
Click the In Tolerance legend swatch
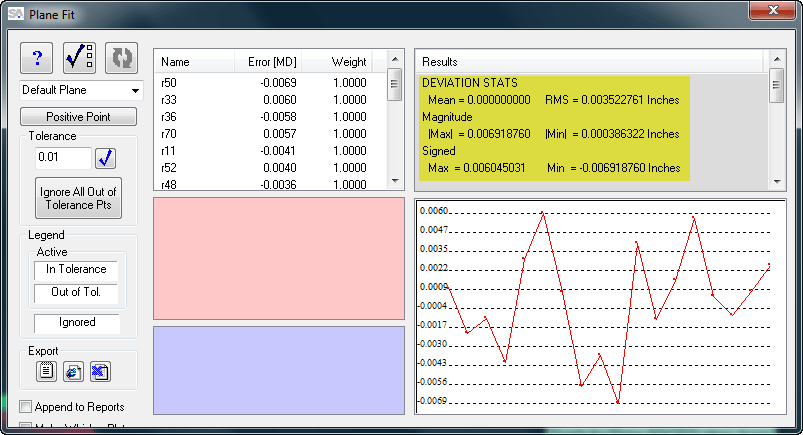[76, 270]
